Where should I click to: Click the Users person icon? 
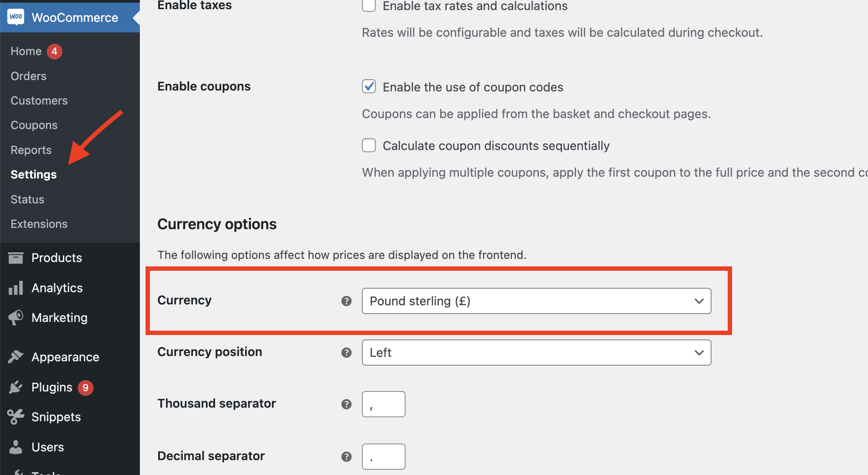coord(16,447)
